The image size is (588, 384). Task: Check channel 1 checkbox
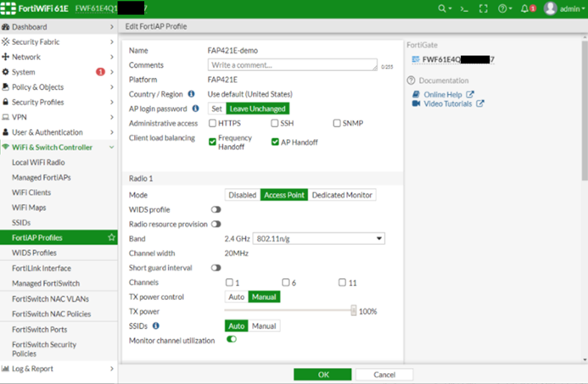pyautogui.click(x=229, y=282)
